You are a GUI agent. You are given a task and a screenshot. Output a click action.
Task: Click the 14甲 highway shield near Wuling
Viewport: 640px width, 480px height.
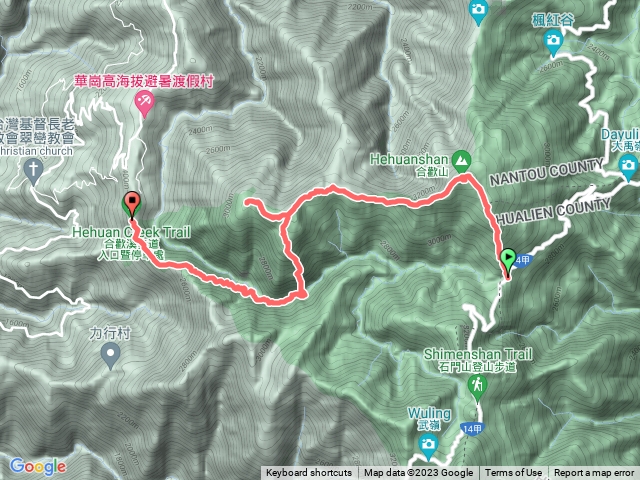coord(472,429)
